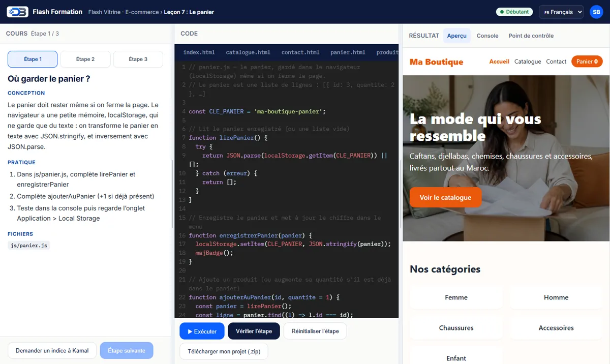Switch to Étape 3
610x364 pixels.
click(x=138, y=59)
